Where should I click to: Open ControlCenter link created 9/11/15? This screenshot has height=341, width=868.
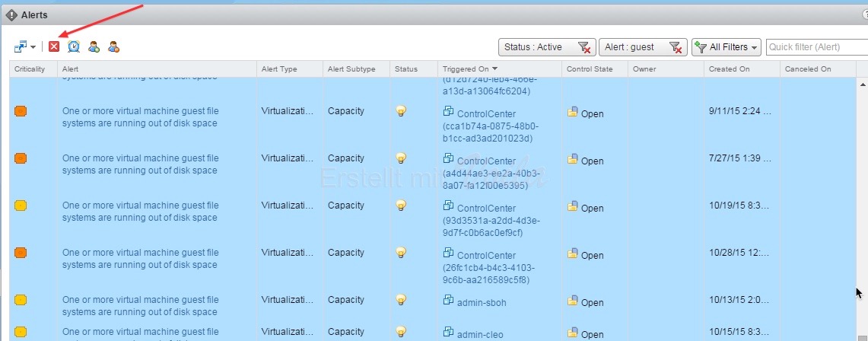486,113
